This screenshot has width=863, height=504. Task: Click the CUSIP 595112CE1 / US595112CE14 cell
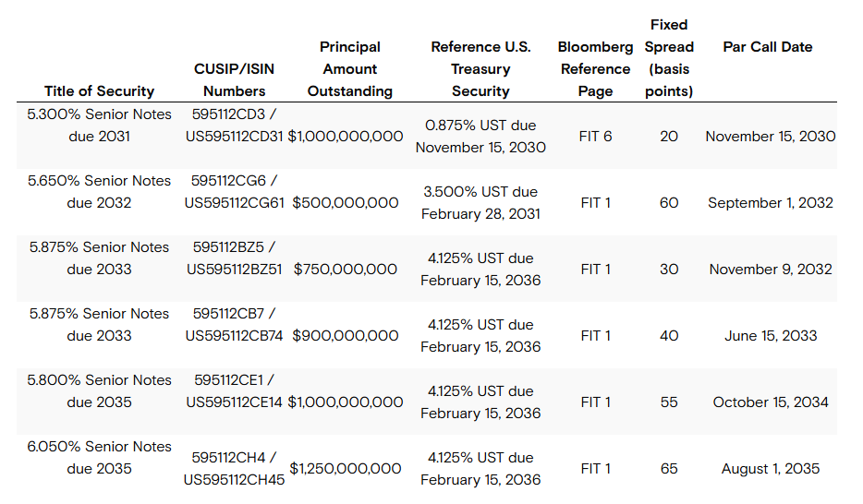(234, 390)
